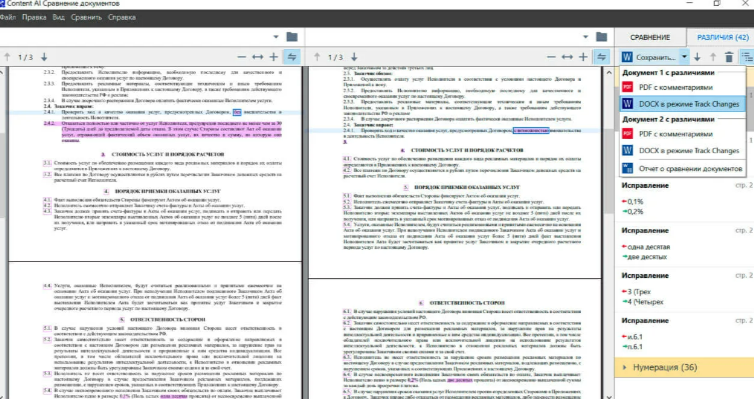The height and width of the screenshot is (399, 754).
Task: Go to next page in left document
Action: [x=44, y=57]
